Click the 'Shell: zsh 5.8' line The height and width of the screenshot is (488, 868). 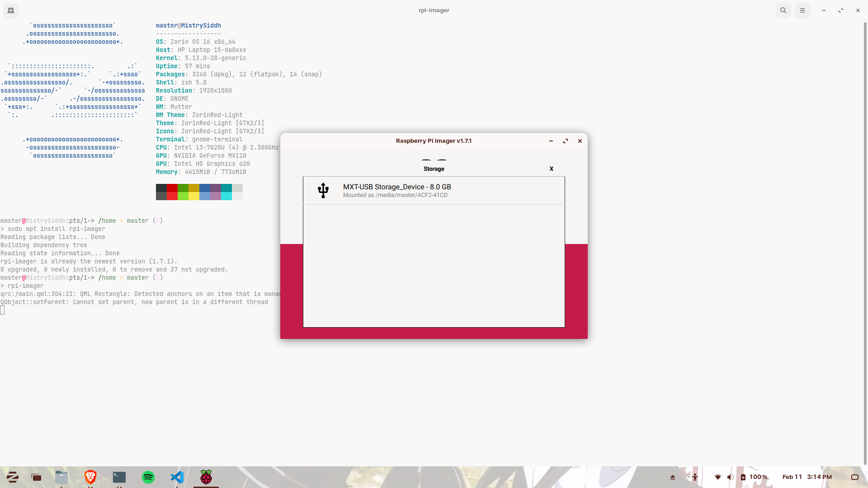(x=181, y=83)
